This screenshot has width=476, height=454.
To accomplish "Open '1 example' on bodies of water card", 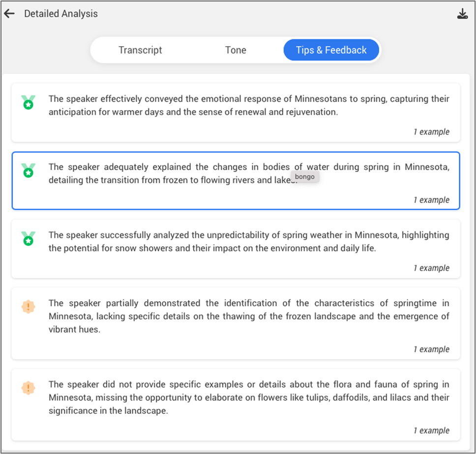I will pyautogui.click(x=431, y=200).
